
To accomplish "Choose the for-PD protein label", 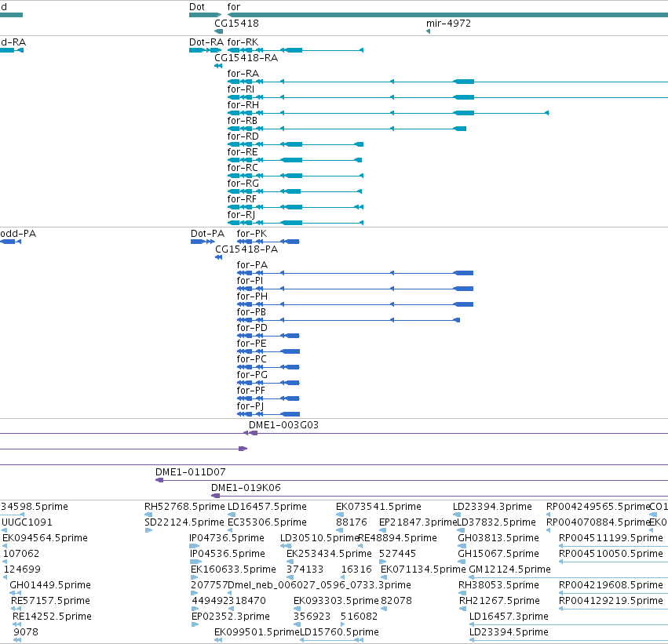I will (252, 328).
